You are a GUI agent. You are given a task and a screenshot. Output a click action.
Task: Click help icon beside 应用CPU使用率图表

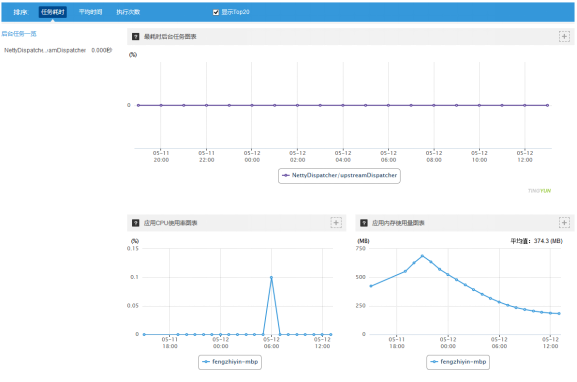pyautogui.click(x=136, y=223)
